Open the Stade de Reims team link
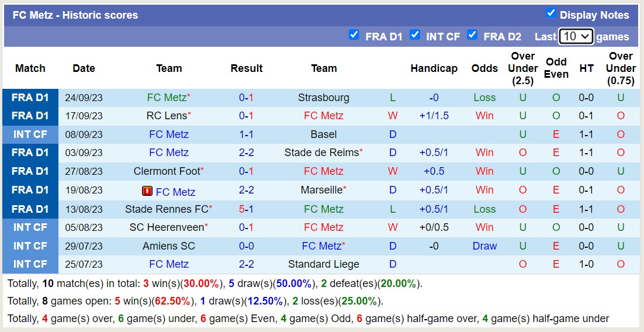Viewport: 644px width, 332px height. click(x=321, y=153)
